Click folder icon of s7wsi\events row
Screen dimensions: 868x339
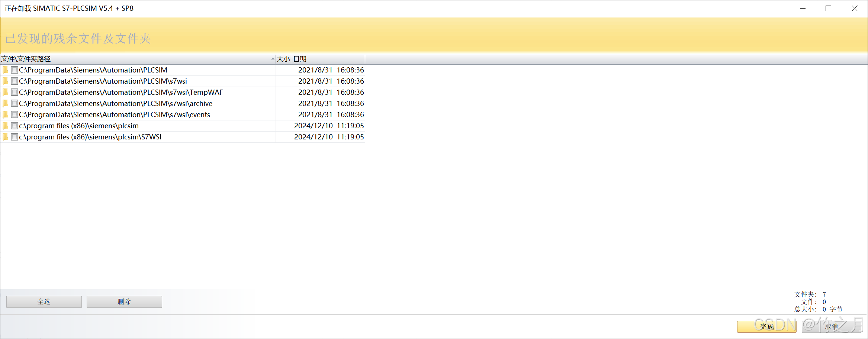click(5, 114)
